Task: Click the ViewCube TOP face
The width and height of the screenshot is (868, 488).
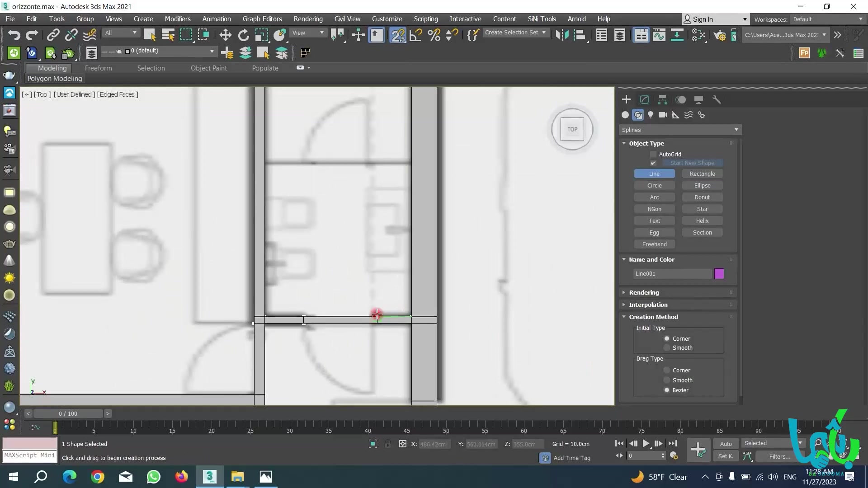Action: (572, 129)
